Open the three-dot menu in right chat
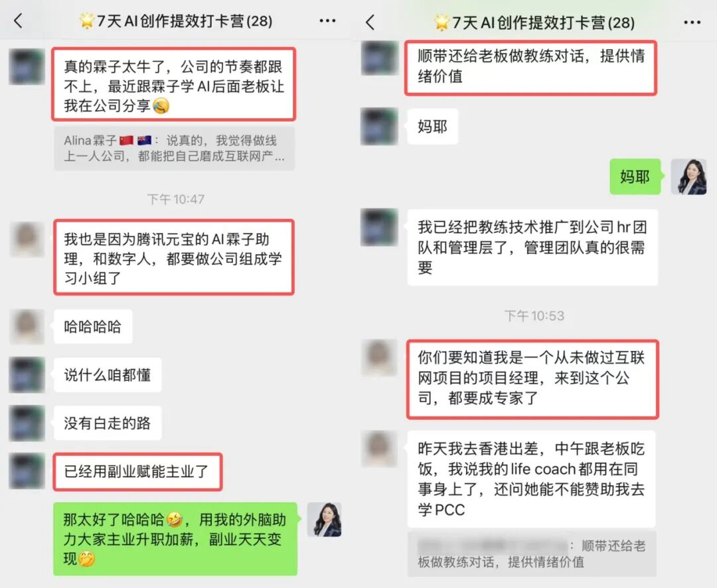This screenshot has height=588, width=717. coord(692,23)
